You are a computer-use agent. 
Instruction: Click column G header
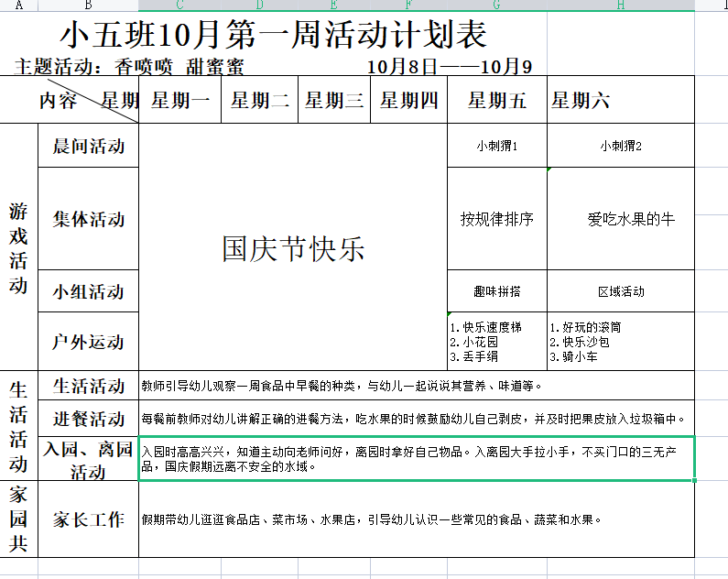tap(496, 5)
